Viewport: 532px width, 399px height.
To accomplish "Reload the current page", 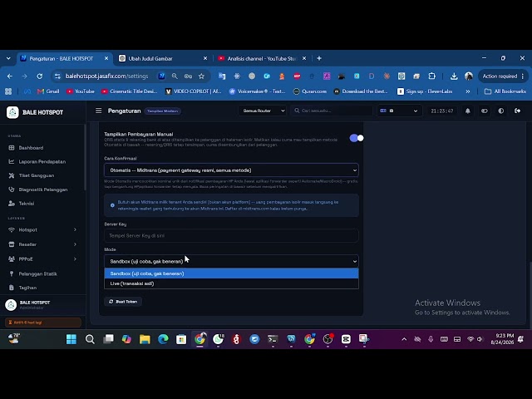I will (40, 76).
